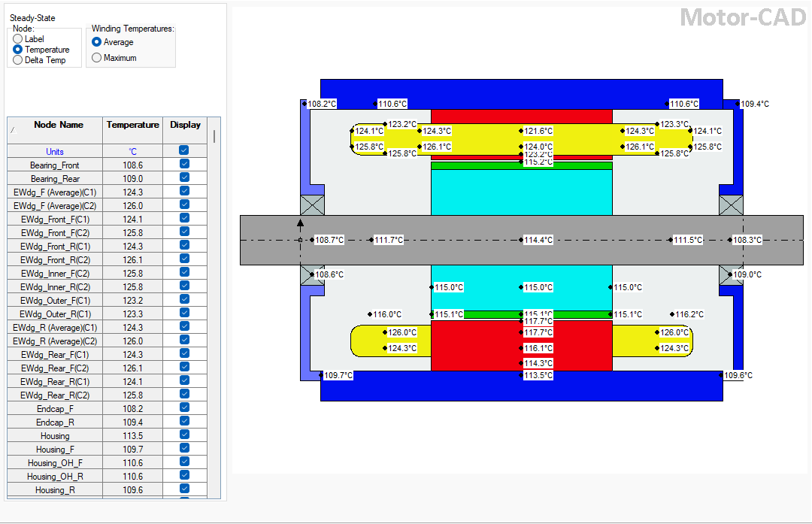Viewport: 812px width, 524px height.
Task: Click the 121.6°C winding node label
Action: (x=538, y=131)
